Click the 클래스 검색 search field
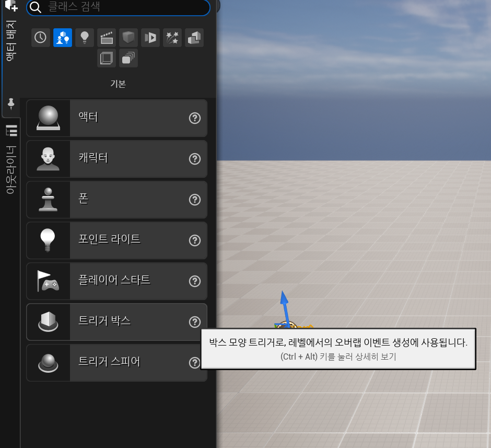The width and height of the screenshot is (491, 448). pos(118,7)
